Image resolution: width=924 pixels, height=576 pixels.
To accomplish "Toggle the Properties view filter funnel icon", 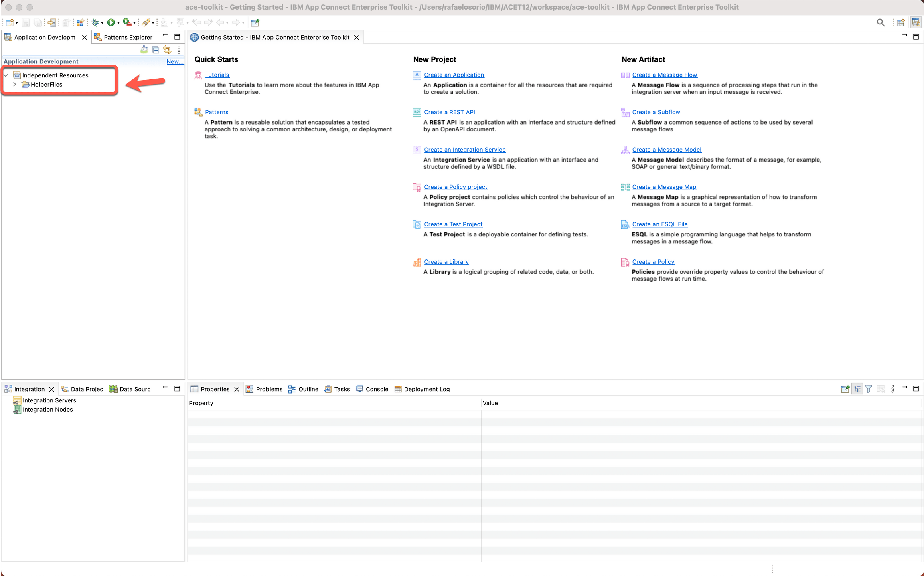I will click(x=869, y=389).
